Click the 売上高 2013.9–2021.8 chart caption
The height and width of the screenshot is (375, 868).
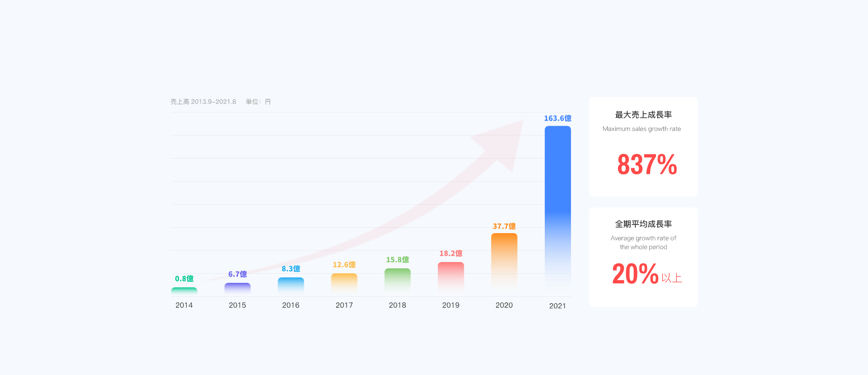coord(203,102)
